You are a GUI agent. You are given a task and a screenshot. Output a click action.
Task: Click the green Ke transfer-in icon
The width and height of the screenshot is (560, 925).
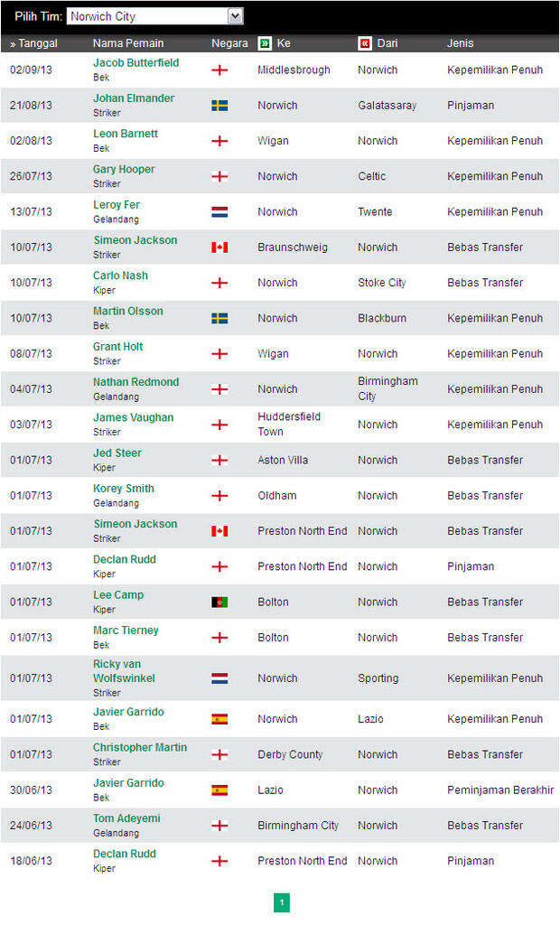[x=265, y=43]
